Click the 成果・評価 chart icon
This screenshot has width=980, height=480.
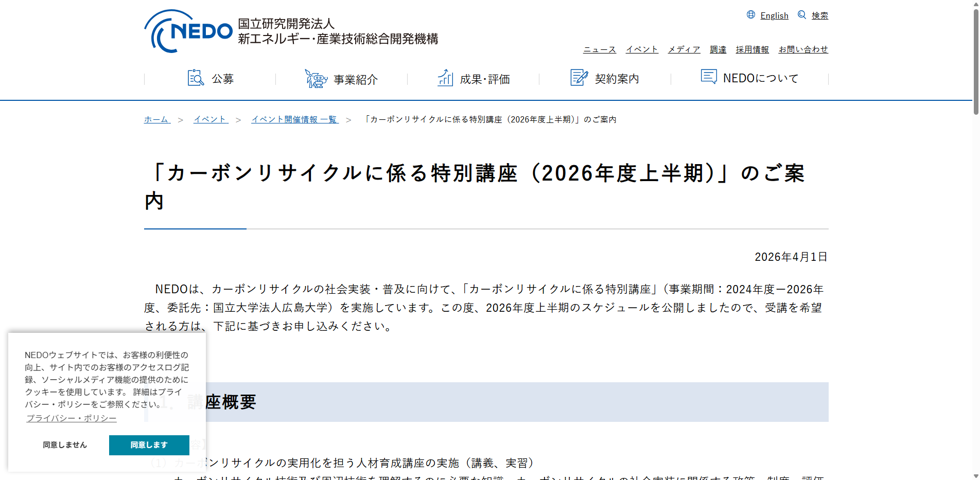click(x=445, y=78)
